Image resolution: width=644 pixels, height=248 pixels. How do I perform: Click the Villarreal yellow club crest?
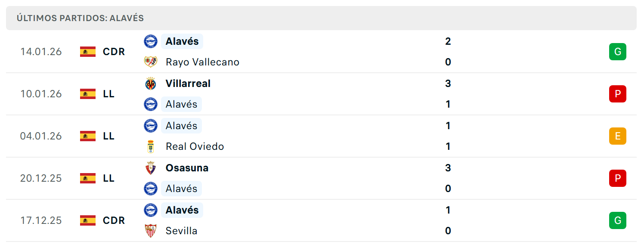151,84
